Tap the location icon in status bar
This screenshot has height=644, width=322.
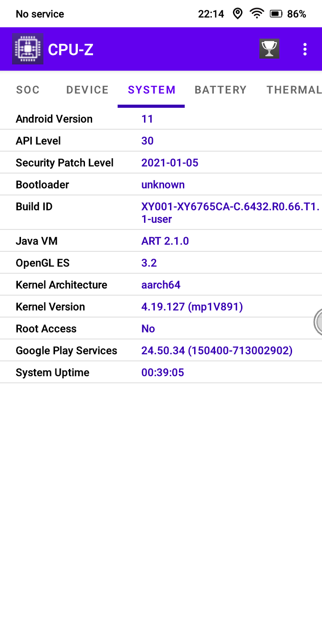[x=238, y=14]
